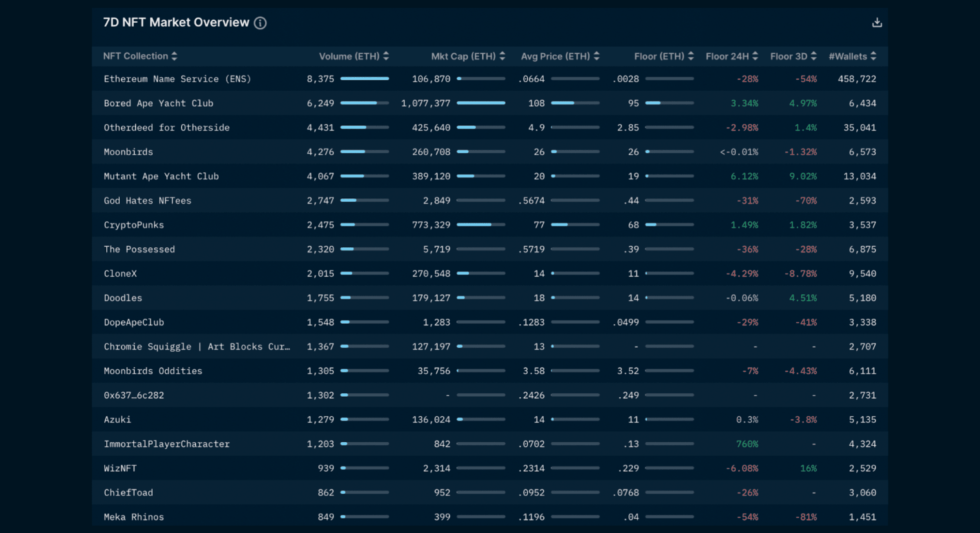Open Moonbirds Oddities collection
Image resolution: width=980 pixels, height=533 pixels.
153,371
